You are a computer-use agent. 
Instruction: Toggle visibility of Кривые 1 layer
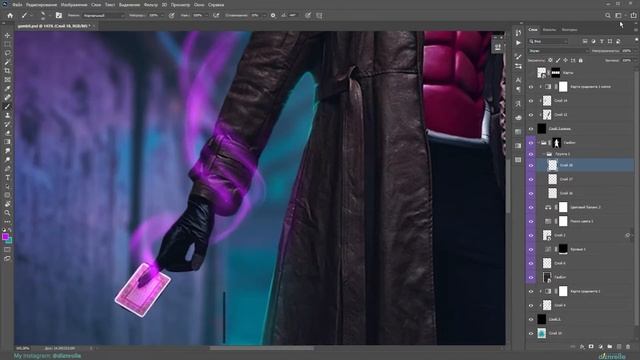point(531,249)
